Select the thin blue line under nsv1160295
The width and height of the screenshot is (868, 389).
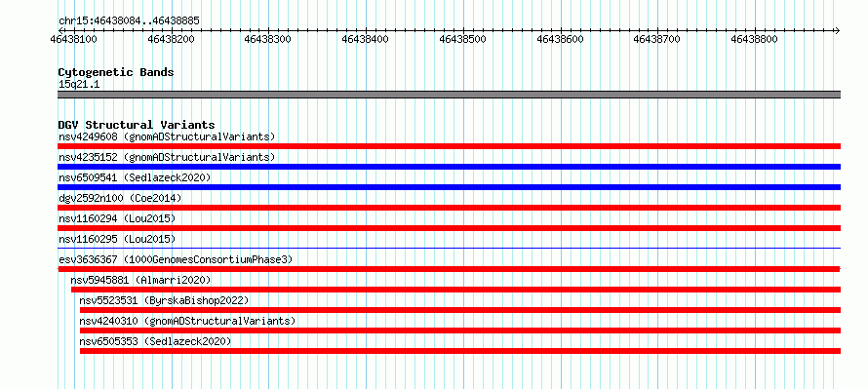click(x=449, y=248)
